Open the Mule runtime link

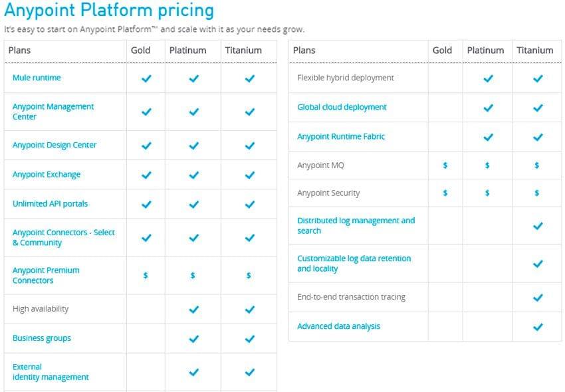(37, 78)
